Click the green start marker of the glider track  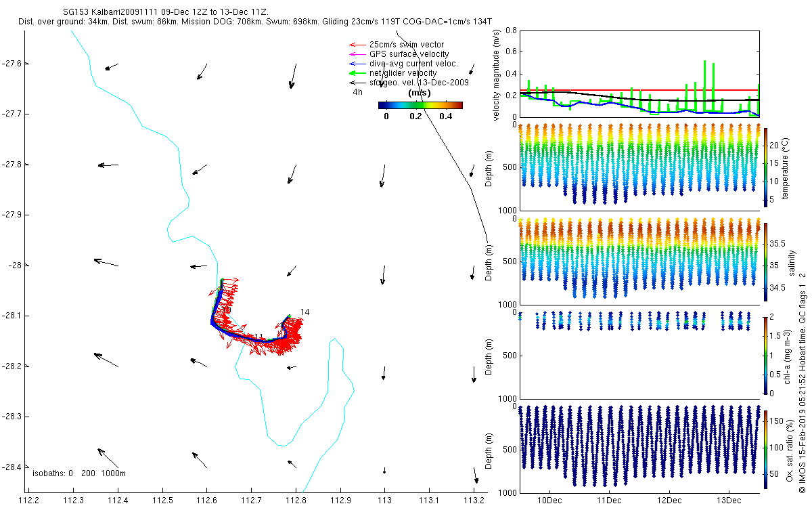click(x=222, y=280)
